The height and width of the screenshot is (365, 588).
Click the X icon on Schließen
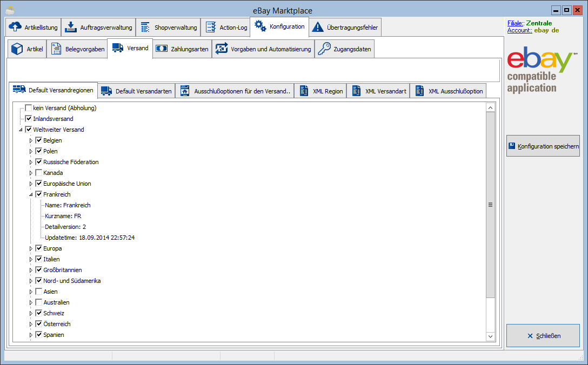pyautogui.click(x=530, y=336)
